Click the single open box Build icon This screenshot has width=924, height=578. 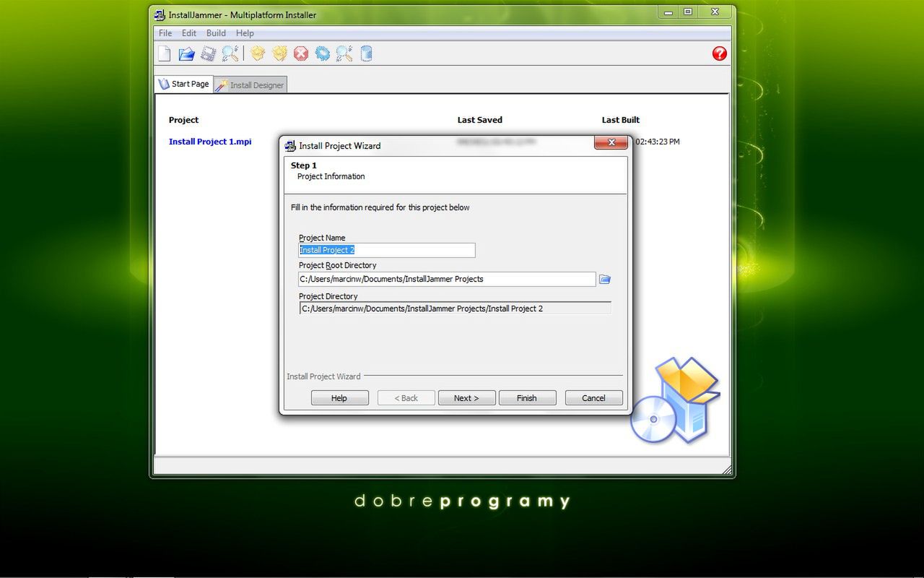point(258,53)
